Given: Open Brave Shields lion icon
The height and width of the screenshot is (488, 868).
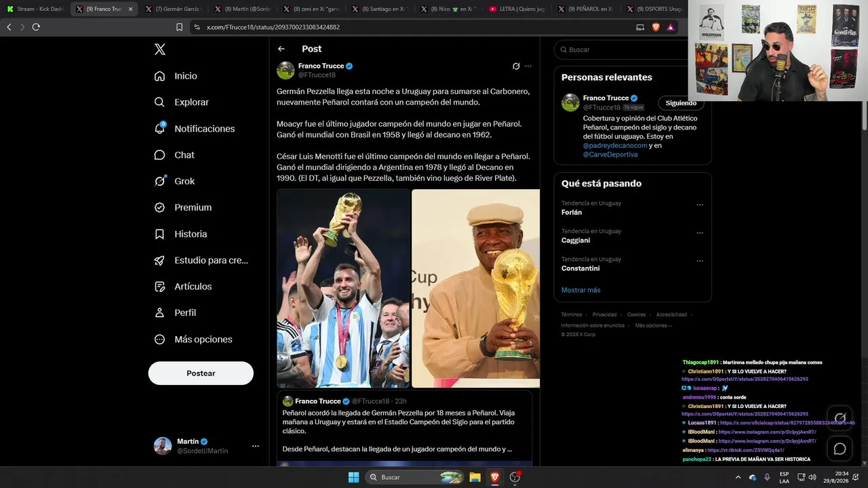Looking at the screenshot, I should pos(656,27).
